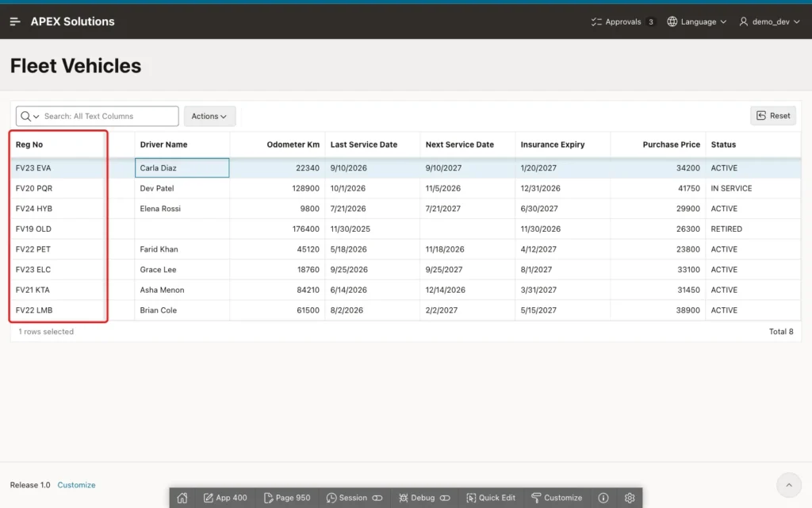This screenshot has width=812, height=508.
Task: Click the IN SERVICE status cell
Action: coord(753,188)
